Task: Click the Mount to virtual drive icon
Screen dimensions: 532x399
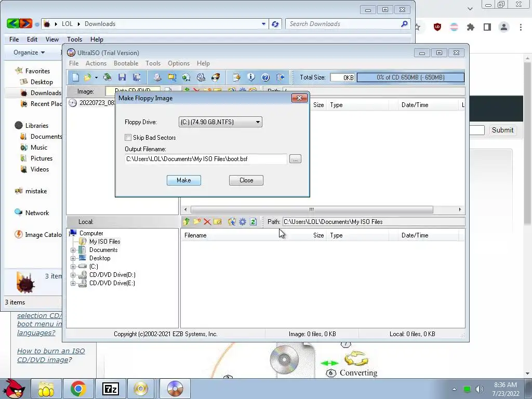Action: point(201,77)
